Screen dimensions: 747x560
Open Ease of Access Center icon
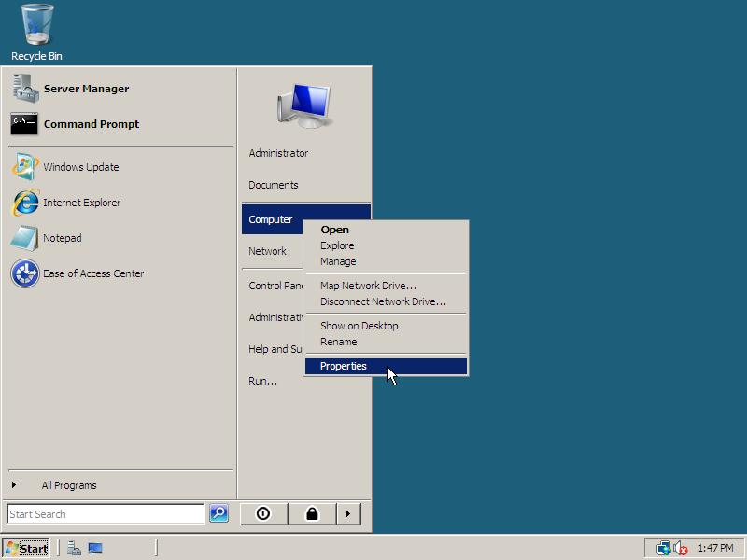point(25,273)
